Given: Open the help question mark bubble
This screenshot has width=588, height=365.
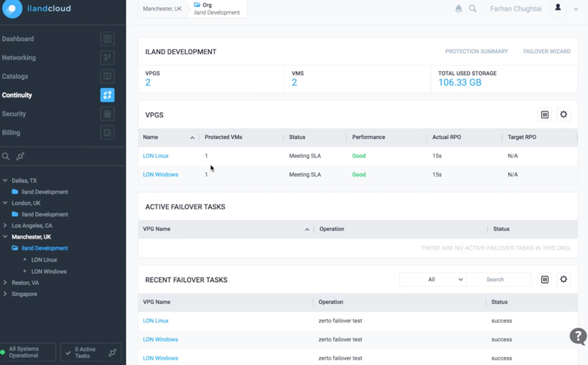Looking at the screenshot, I should (578, 336).
